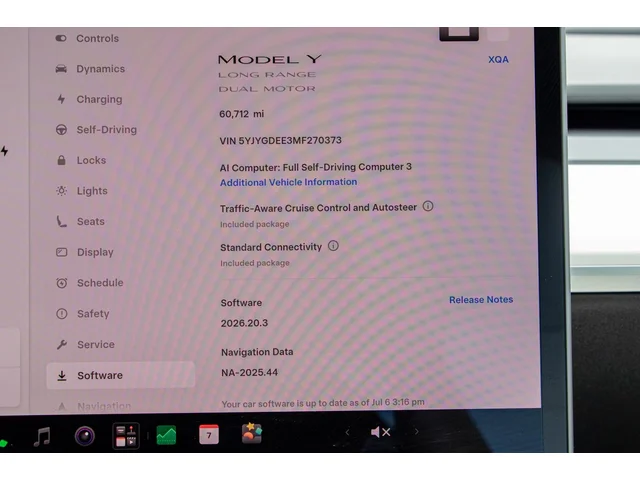Image resolution: width=640 pixels, height=480 pixels.
Task: Show info for Standard Connectivity
Action: (333, 246)
